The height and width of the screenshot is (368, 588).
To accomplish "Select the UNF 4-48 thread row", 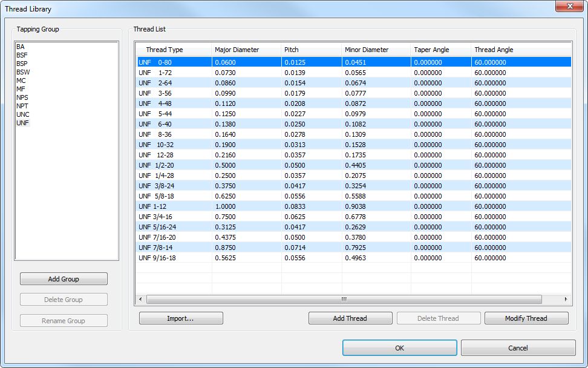I will pyautogui.click(x=354, y=103).
